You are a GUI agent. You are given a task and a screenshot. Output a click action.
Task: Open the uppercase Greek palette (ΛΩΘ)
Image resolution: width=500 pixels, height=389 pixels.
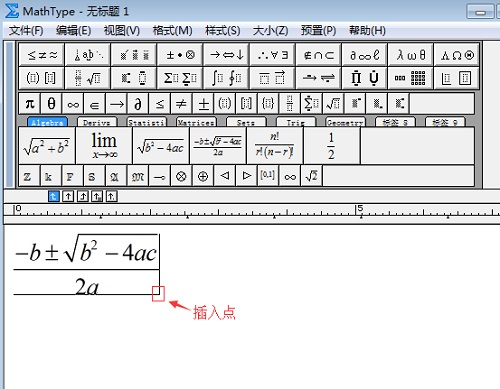(x=457, y=55)
